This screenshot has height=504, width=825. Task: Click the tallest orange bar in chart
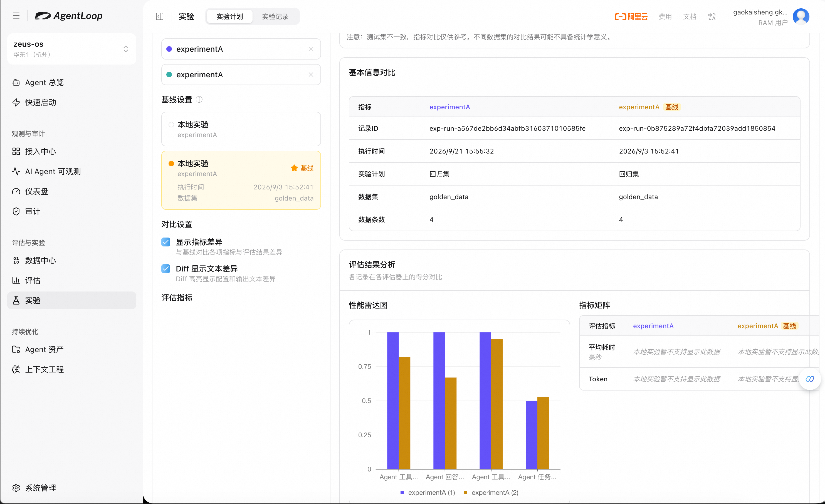497,404
